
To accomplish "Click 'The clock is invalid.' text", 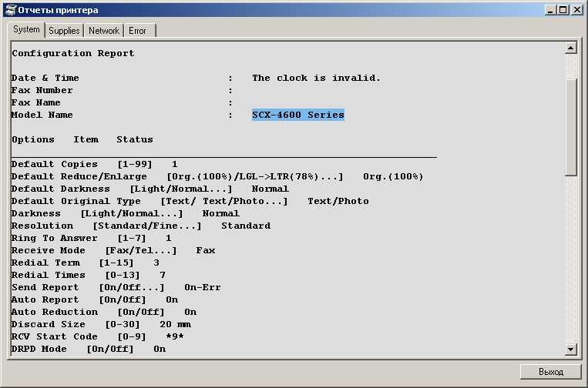I will 316,78.
